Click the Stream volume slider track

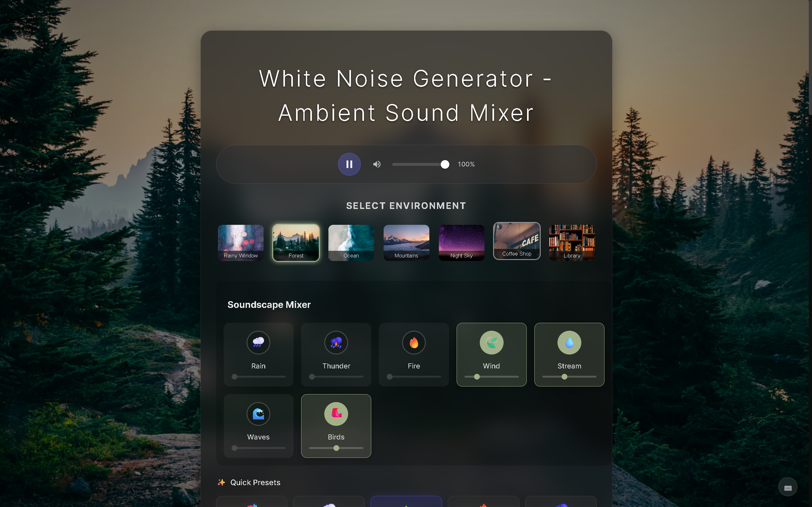click(x=569, y=377)
